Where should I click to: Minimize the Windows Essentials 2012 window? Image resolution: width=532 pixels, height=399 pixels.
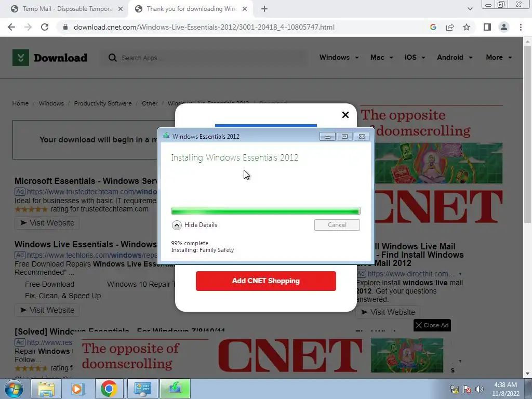point(327,137)
